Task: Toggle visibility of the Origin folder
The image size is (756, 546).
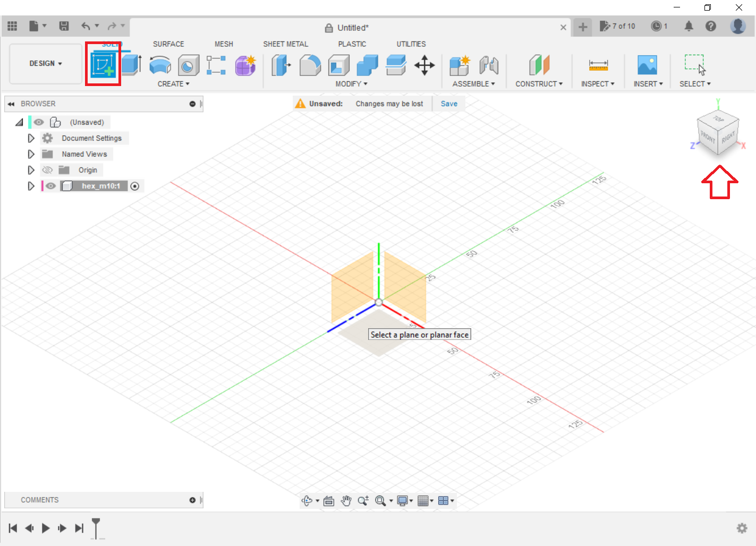Action: coord(47,170)
